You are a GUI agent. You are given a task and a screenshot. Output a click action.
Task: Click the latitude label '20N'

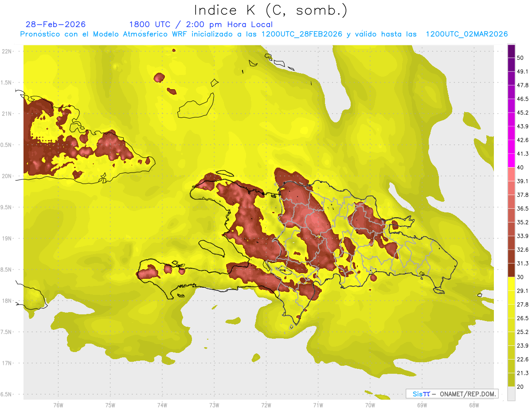point(8,176)
